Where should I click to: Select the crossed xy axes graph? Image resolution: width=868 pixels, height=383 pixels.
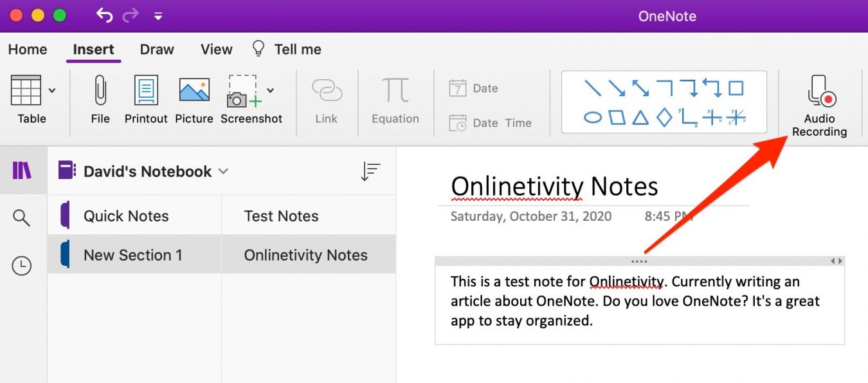(712, 117)
